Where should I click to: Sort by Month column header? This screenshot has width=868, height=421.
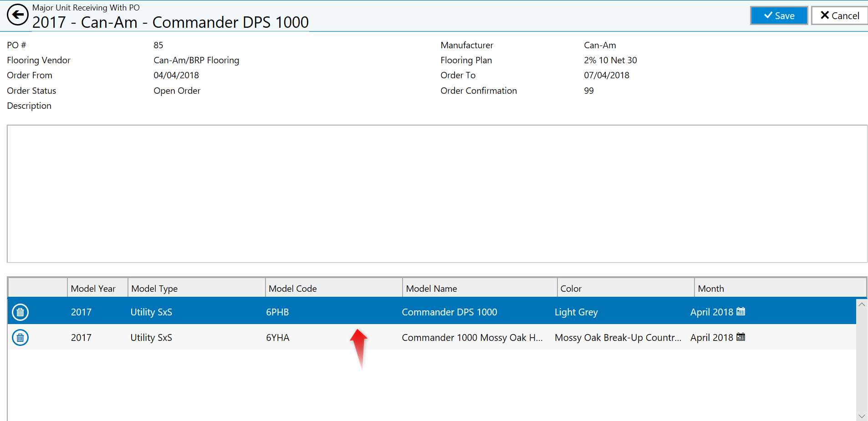point(780,289)
